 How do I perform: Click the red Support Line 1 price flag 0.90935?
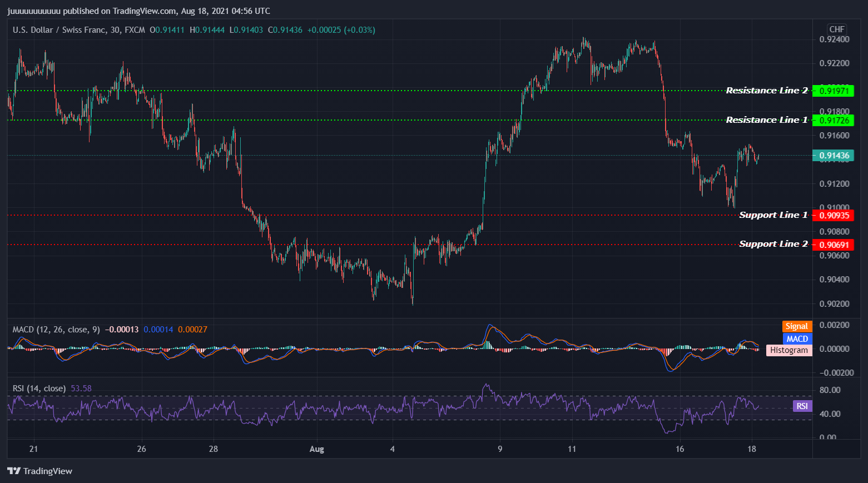click(834, 215)
